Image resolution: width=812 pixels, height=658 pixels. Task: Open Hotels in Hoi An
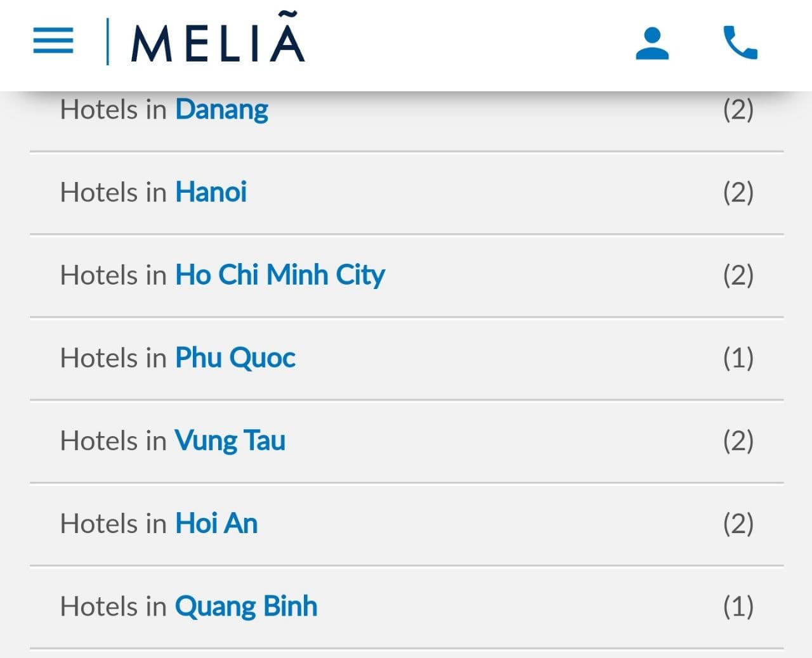click(x=216, y=524)
